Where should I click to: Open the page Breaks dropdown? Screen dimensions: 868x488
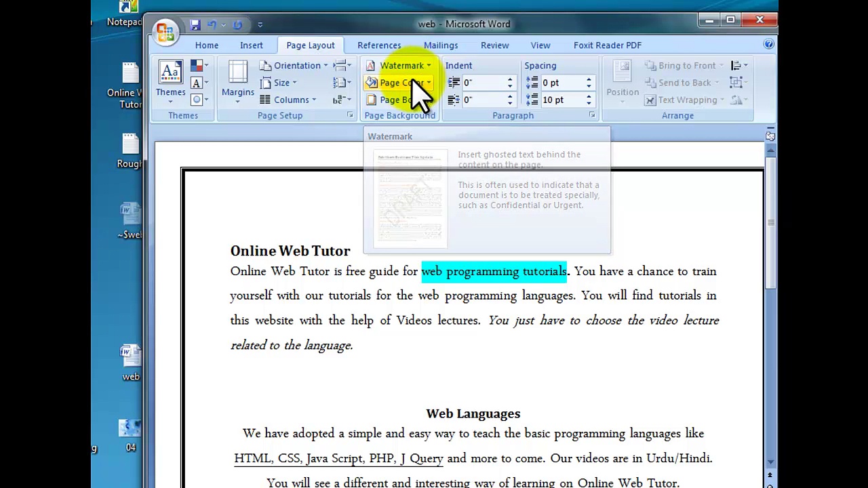[342, 66]
